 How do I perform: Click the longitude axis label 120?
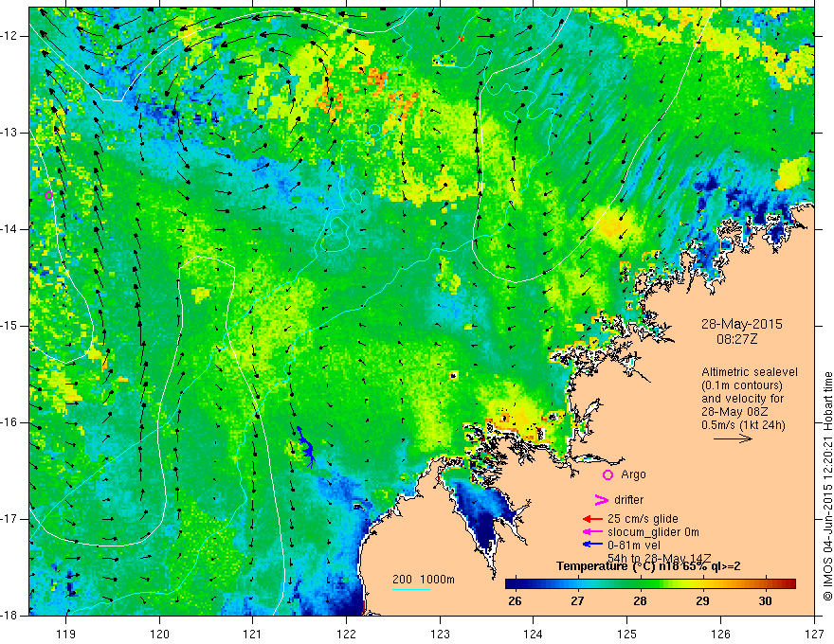point(159,634)
